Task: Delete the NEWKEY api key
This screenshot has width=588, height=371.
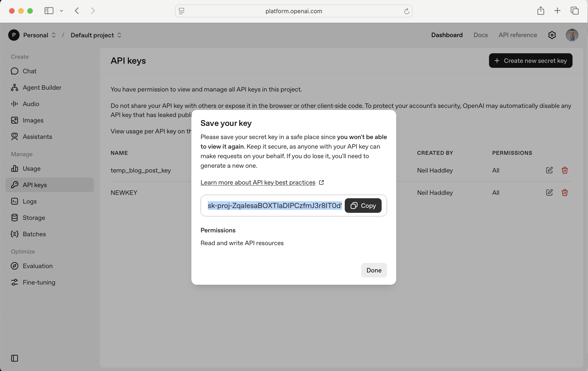Action: 564,193
